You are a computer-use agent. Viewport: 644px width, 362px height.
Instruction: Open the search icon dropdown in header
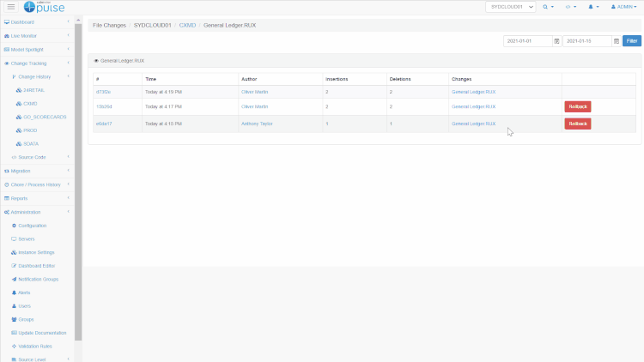coord(547,7)
